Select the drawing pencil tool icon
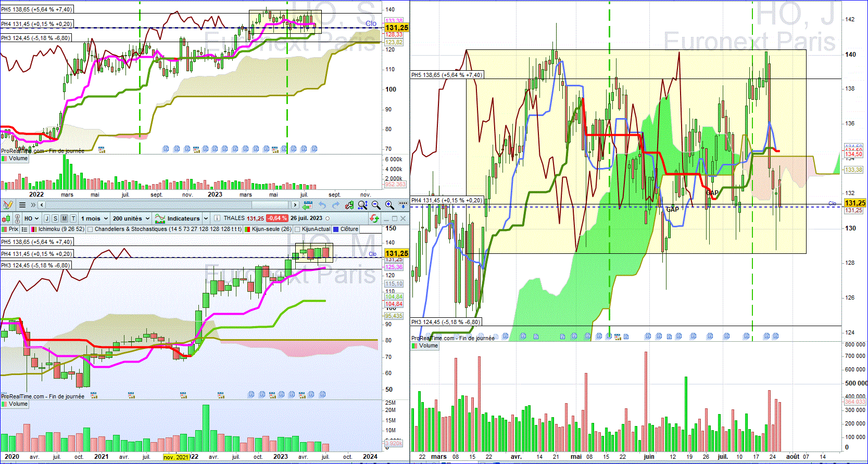868x464 pixels. point(8,205)
